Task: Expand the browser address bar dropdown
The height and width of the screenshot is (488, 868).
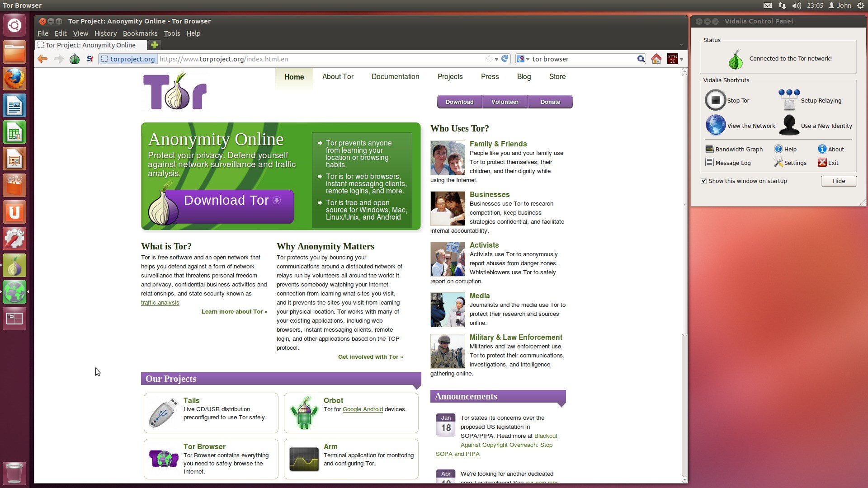Action: click(x=496, y=59)
